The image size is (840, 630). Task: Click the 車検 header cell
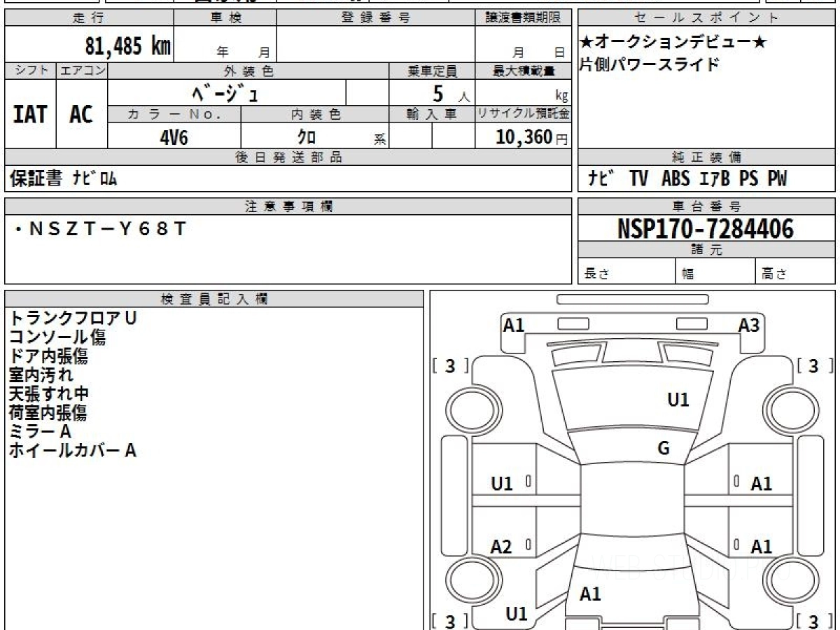click(x=225, y=18)
